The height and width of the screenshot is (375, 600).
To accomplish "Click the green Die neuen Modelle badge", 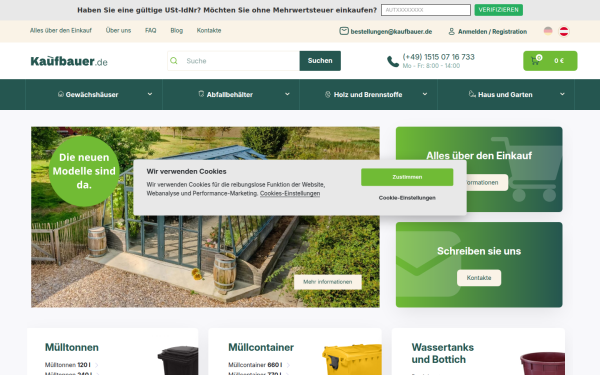I will tap(84, 171).
